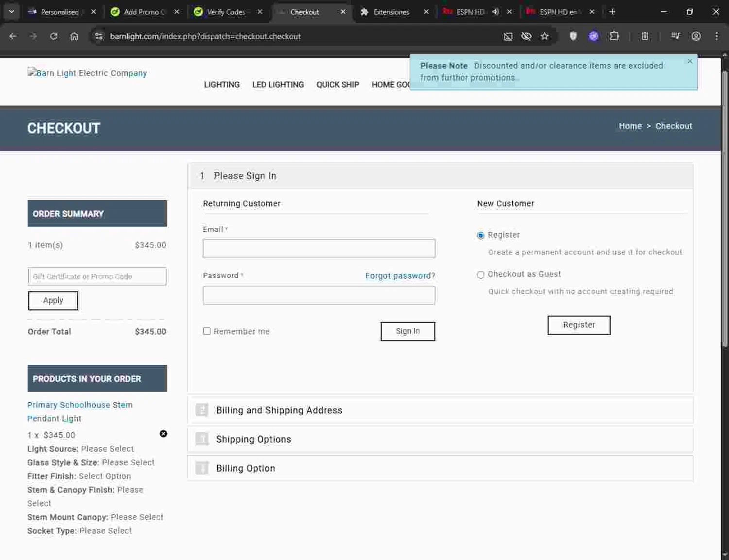Click the crossed-out eye tracking icon

click(526, 36)
